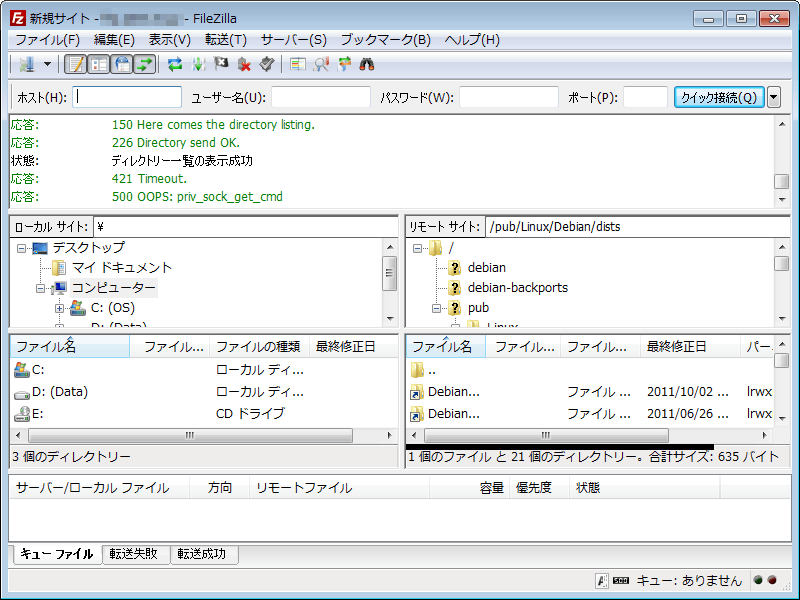Focus the パスワード(W) input field
The image size is (800, 600).
click(x=509, y=97)
